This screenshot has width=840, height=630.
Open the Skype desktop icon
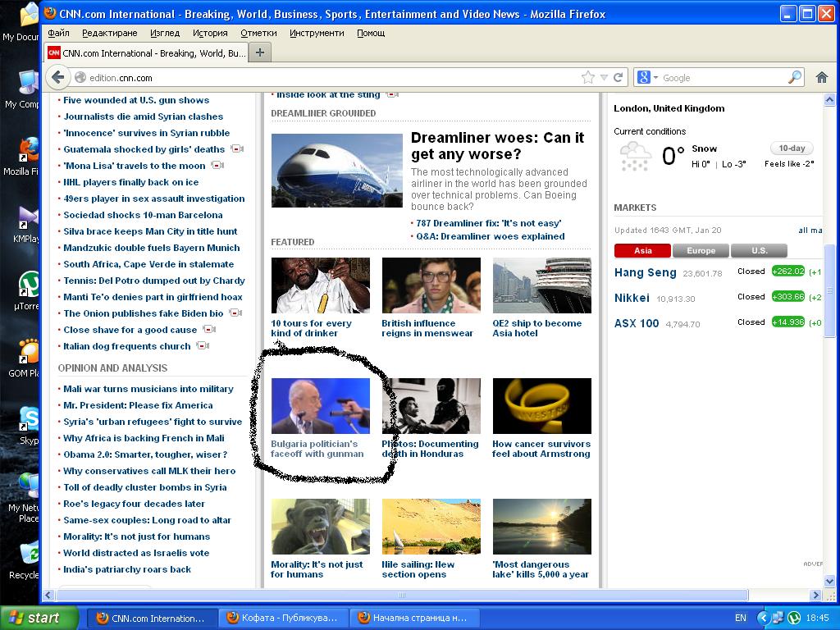click(x=28, y=425)
